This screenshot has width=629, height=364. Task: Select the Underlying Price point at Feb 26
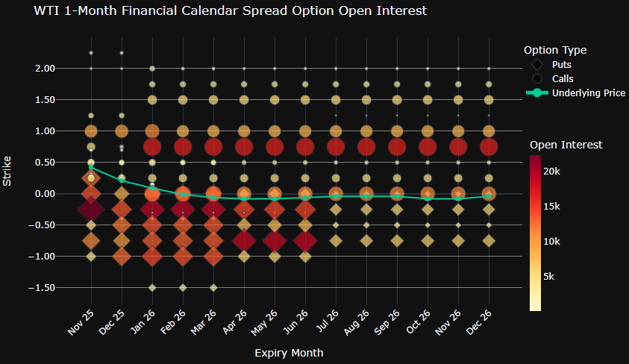[x=183, y=194]
